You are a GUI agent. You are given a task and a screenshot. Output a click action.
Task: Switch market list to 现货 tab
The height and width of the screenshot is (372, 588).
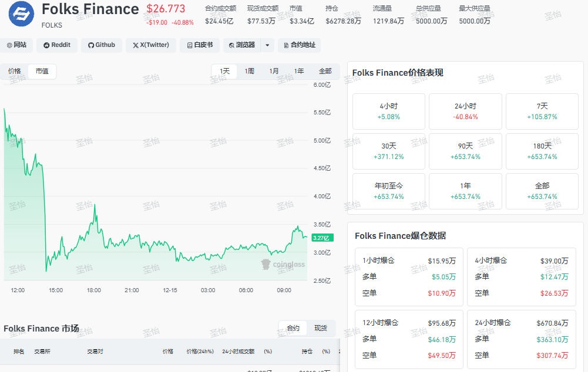[321, 328]
